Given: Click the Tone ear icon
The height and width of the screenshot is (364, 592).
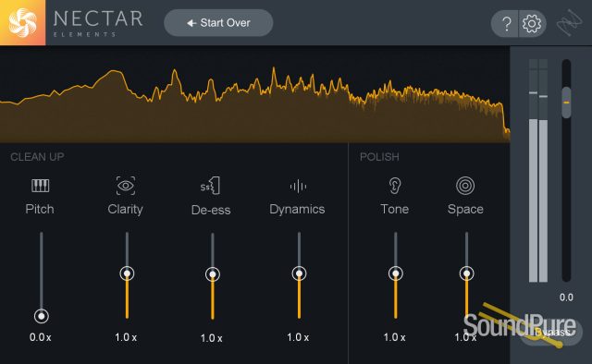Looking at the screenshot, I should click(x=395, y=186).
